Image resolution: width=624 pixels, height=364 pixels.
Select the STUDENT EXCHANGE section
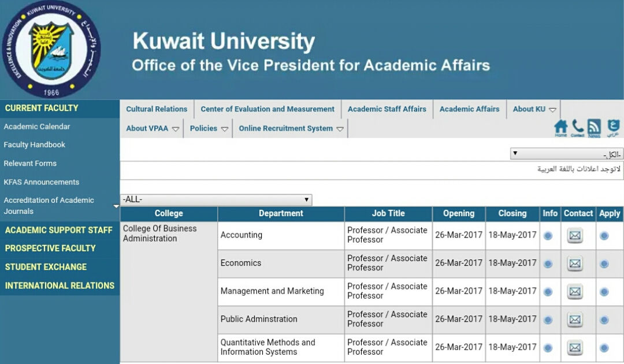tap(46, 267)
